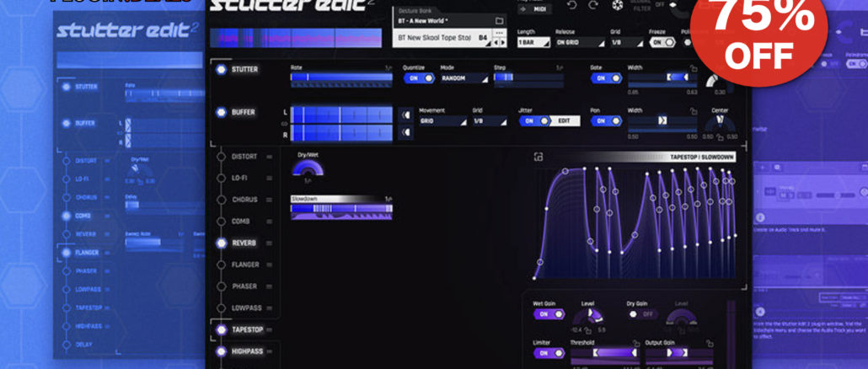Enable the DISTORT module circle
Image resolution: width=868 pixels, height=369 pixels.
(222, 157)
